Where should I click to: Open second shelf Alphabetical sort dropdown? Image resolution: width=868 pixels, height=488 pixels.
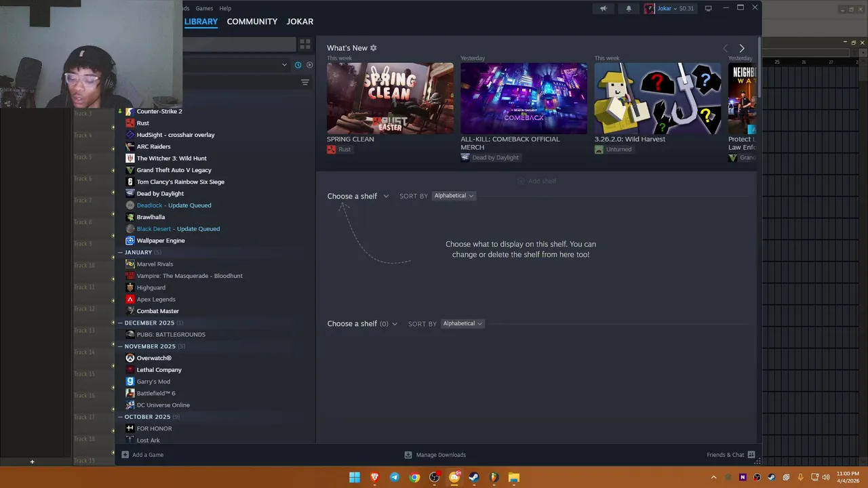tap(462, 324)
